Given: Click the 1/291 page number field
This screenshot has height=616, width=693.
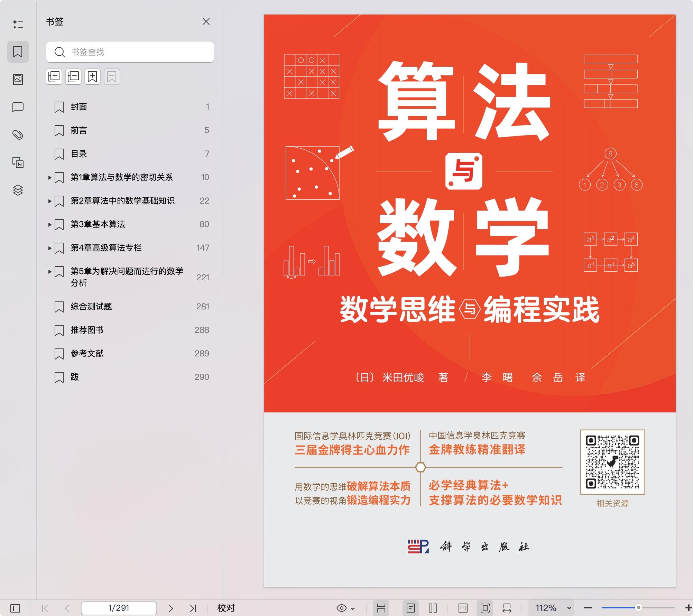Looking at the screenshot, I should [119, 608].
